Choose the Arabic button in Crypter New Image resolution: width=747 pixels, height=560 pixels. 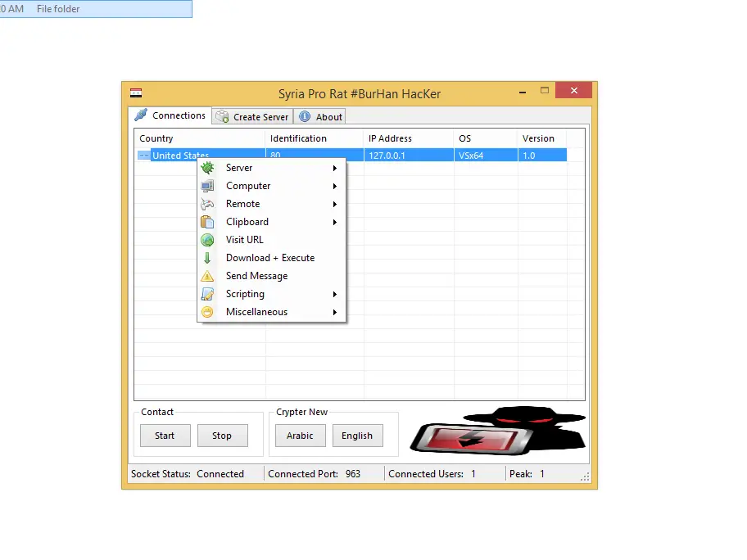(x=300, y=436)
